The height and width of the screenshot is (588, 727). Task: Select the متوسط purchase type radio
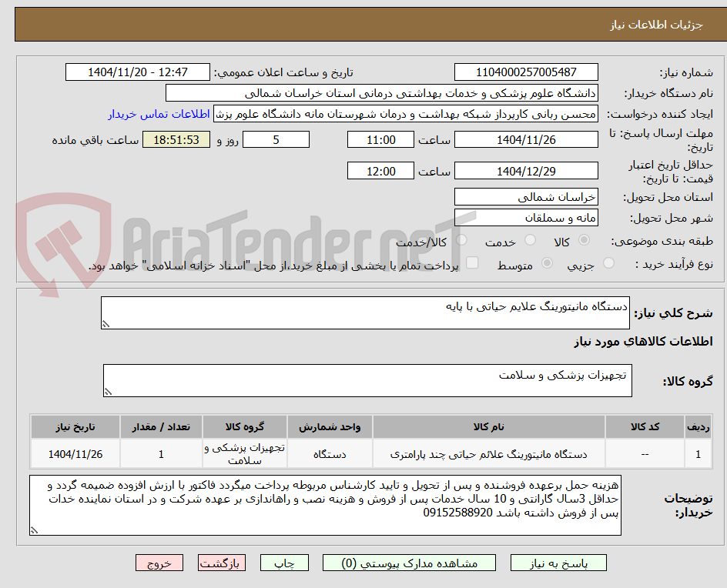pyautogui.click(x=547, y=263)
